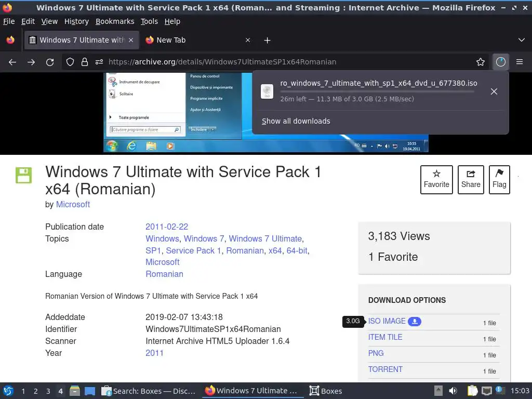Click the blue download icon beside ISO IMAGE
Viewport: 532px width, 399px height.
[414, 321]
